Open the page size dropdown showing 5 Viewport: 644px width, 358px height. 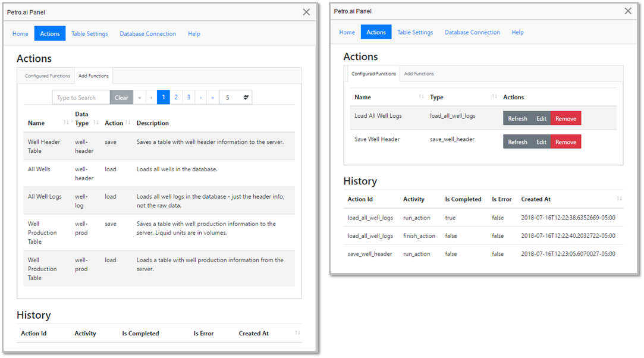235,98
